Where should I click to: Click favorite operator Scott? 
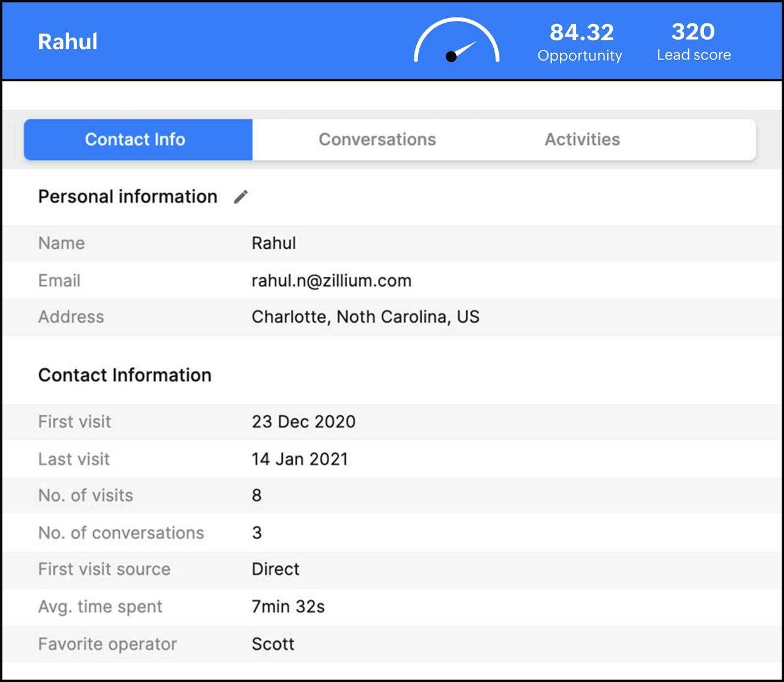click(273, 644)
